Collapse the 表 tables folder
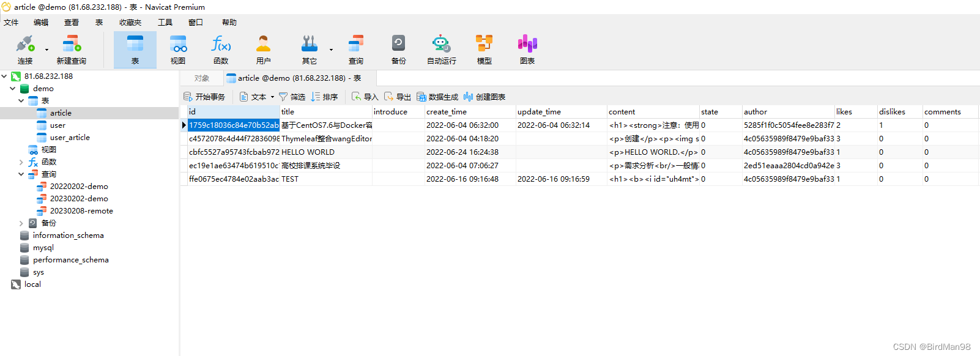Screen dimensions: 980x356 click(x=21, y=101)
